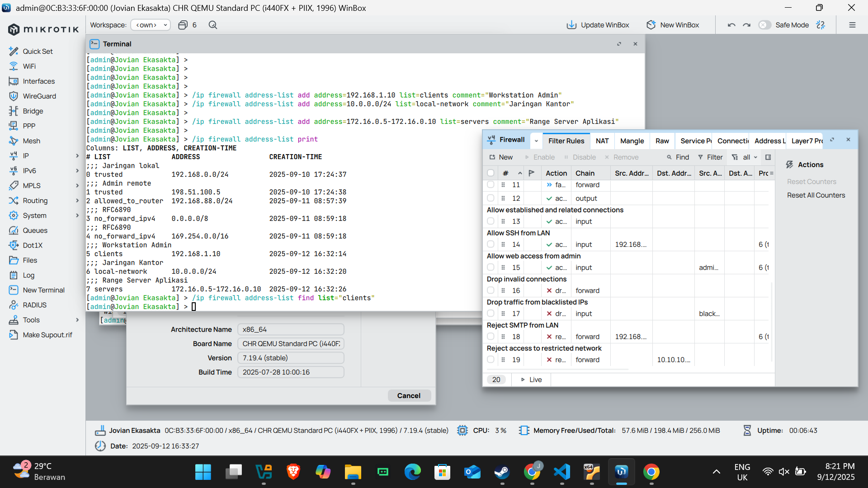Expand the IP submenu
Image resolution: width=868 pixels, height=488 pixels.
click(77, 156)
